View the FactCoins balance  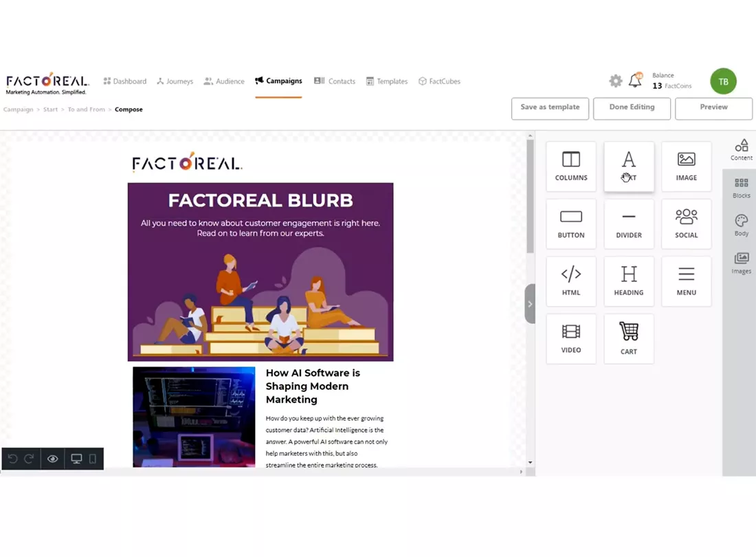pos(671,81)
